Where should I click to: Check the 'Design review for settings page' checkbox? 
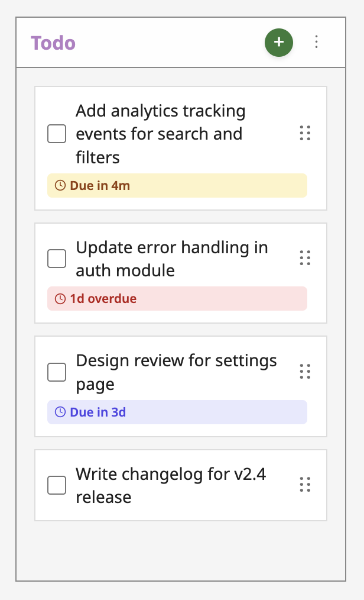pyautogui.click(x=57, y=372)
